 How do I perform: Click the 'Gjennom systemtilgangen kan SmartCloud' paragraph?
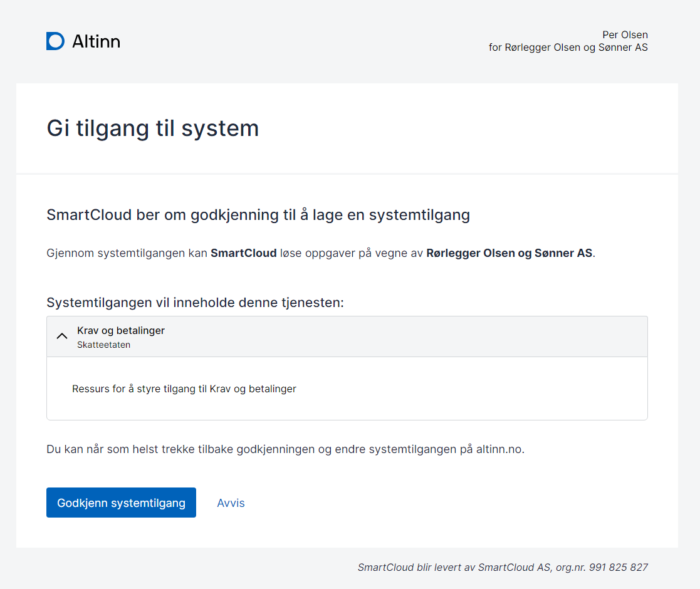tap(320, 253)
